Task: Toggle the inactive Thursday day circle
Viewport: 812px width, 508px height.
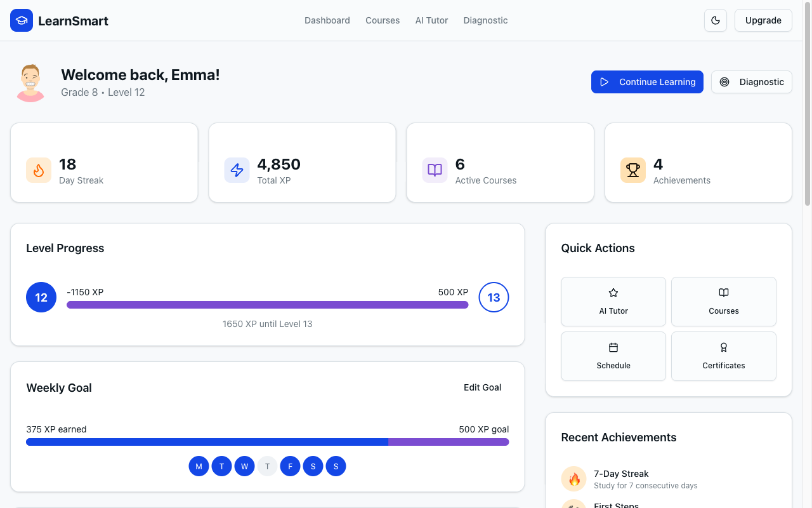Action: [x=267, y=467]
